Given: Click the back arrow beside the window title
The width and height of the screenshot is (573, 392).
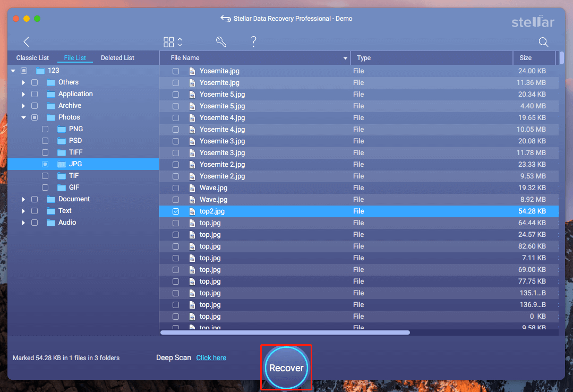Looking at the screenshot, I should click(x=225, y=18).
